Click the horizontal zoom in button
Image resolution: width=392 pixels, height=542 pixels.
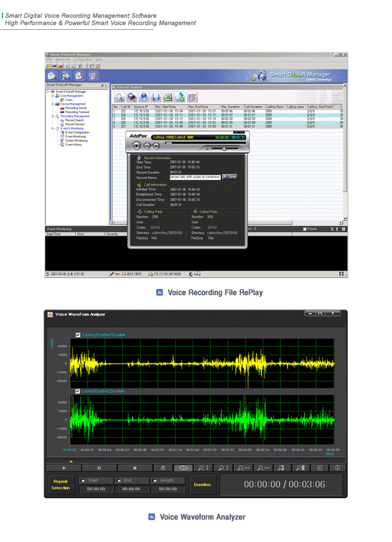click(243, 468)
